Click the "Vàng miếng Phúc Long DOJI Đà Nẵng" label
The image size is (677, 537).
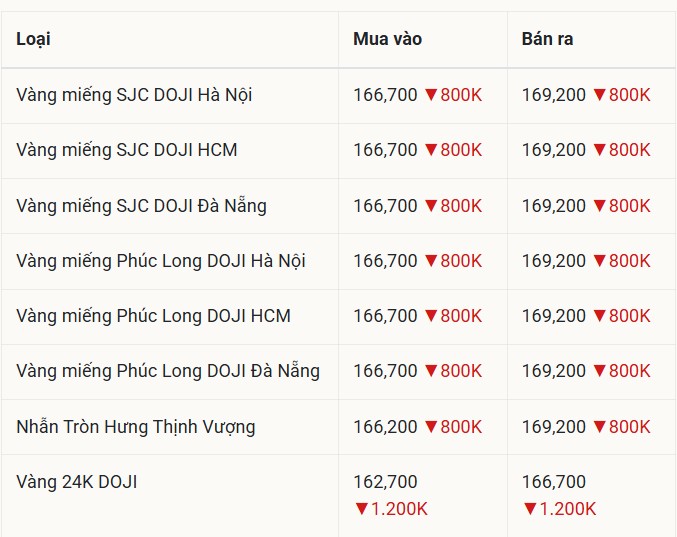click(x=168, y=371)
